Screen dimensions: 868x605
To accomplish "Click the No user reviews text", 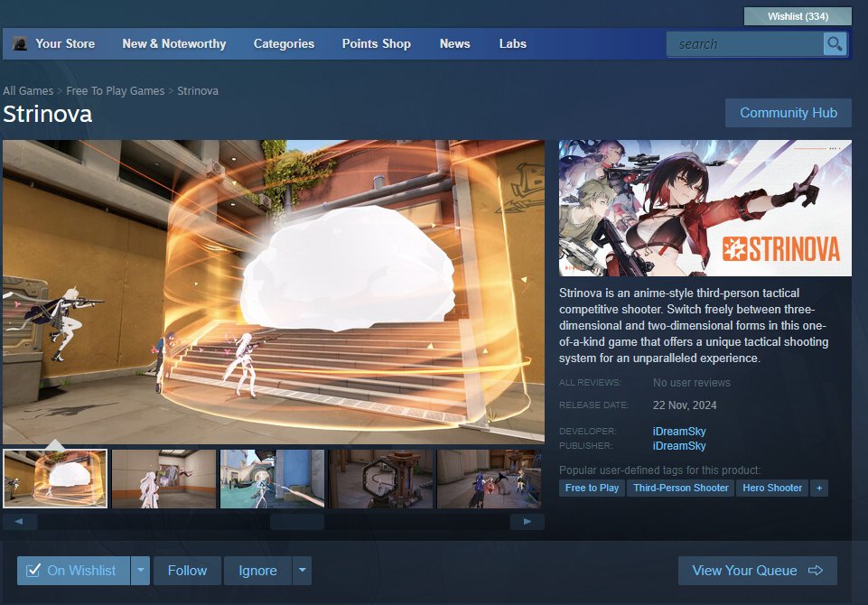I will click(691, 383).
